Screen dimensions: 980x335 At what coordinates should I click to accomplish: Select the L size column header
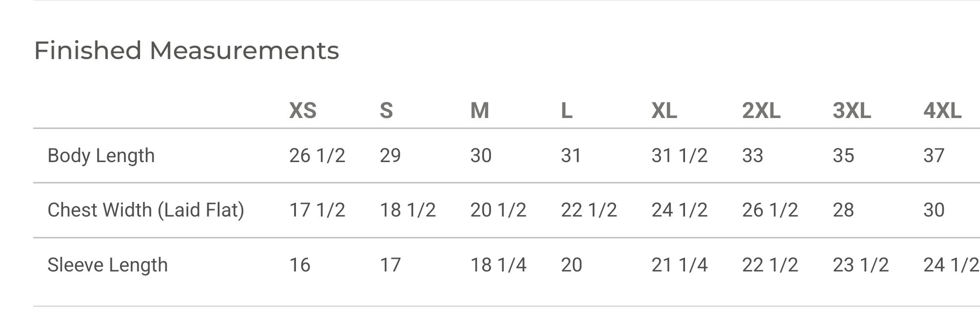click(x=566, y=111)
